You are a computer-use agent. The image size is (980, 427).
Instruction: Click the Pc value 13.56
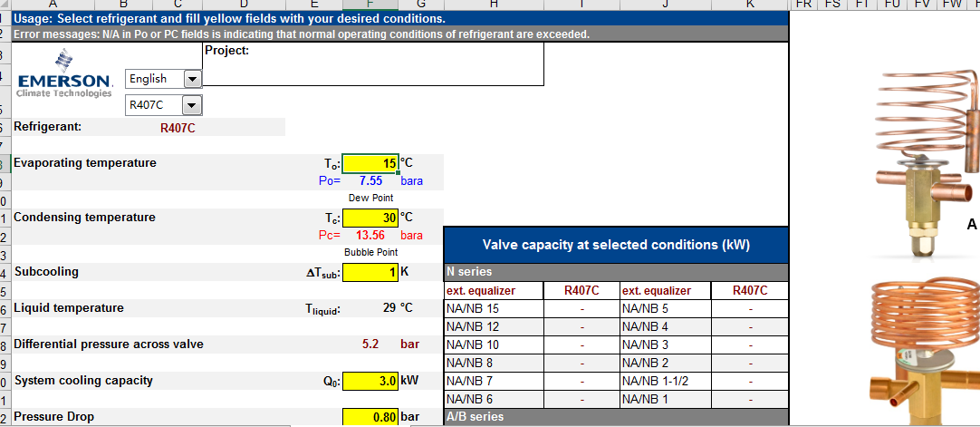tap(370, 236)
